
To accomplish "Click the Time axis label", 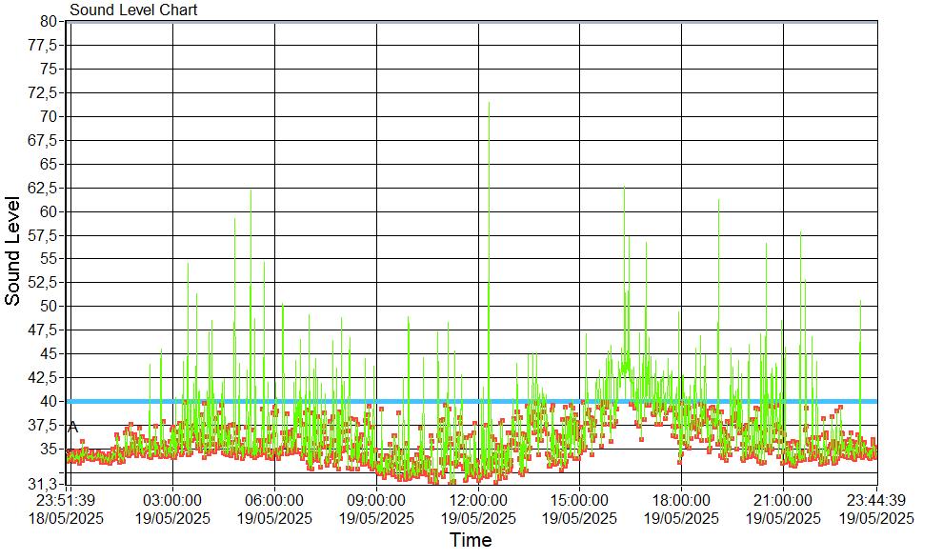I will 471,541.
